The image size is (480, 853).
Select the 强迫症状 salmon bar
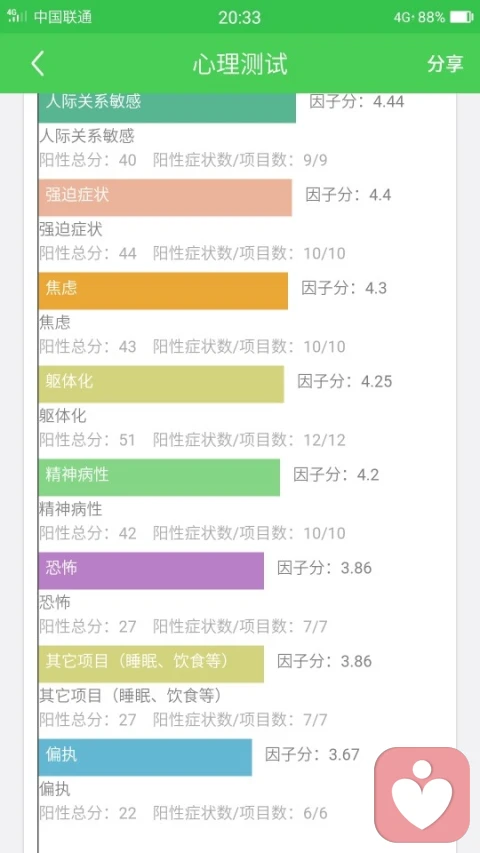tap(165, 197)
